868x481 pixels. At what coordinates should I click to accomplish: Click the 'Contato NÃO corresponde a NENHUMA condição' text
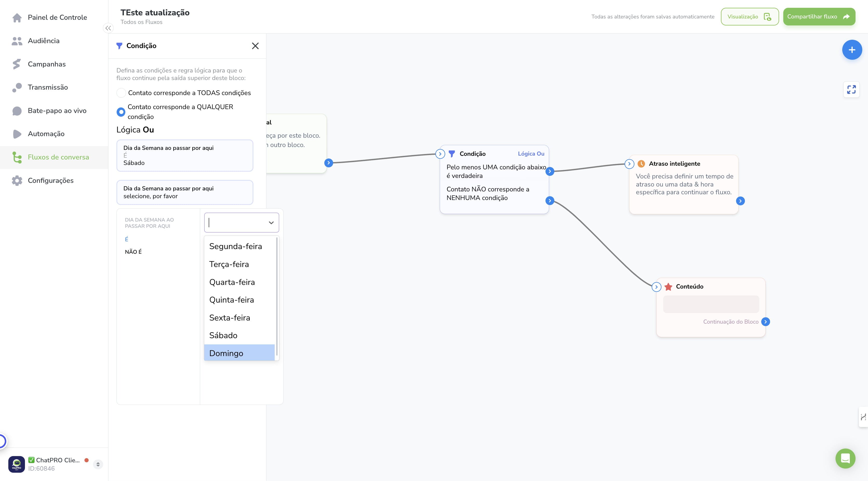[488, 194]
